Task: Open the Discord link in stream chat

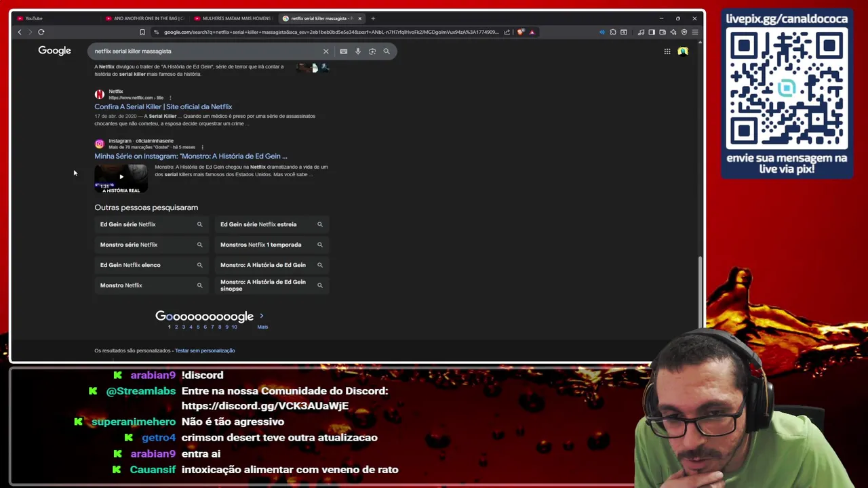Action: [265, 406]
